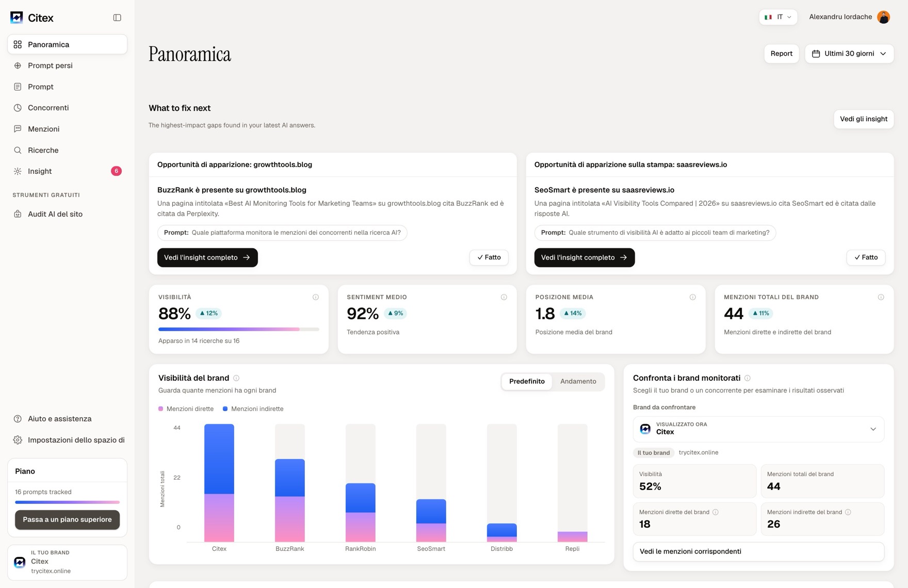Screen dimensions: 908x588
Task: Open Menzioni in the sidebar
Action: tap(67, 129)
